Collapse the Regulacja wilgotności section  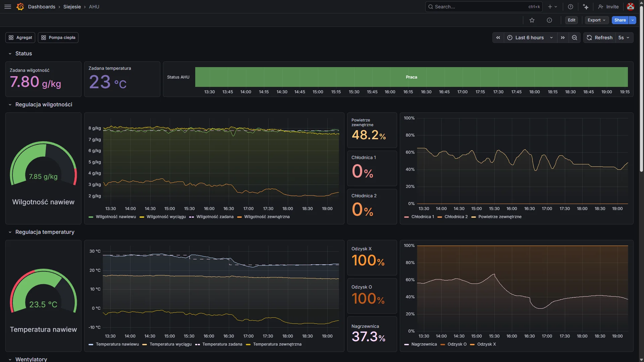[10, 105]
